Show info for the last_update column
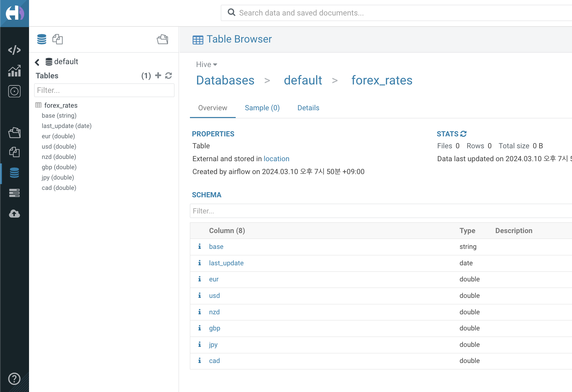The image size is (572, 392). [200, 263]
